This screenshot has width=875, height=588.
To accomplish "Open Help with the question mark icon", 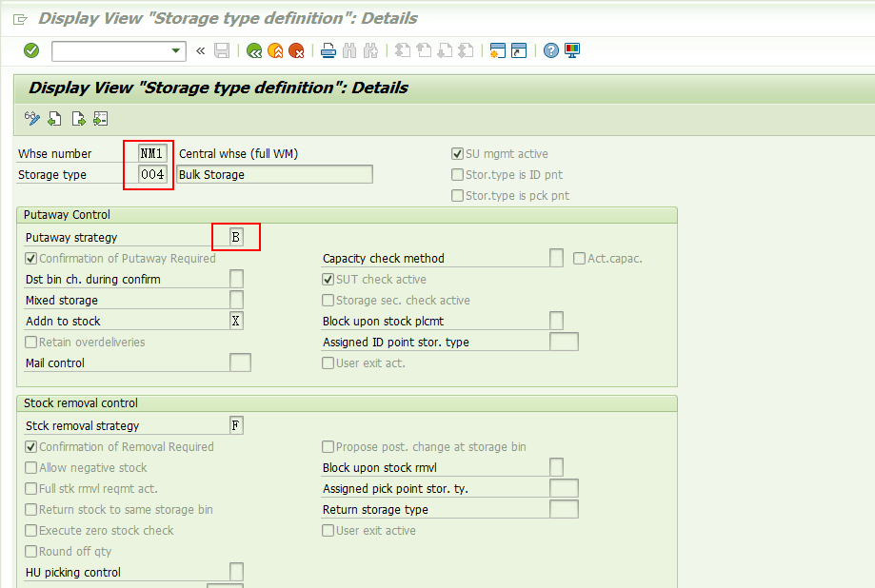I will [550, 51].
